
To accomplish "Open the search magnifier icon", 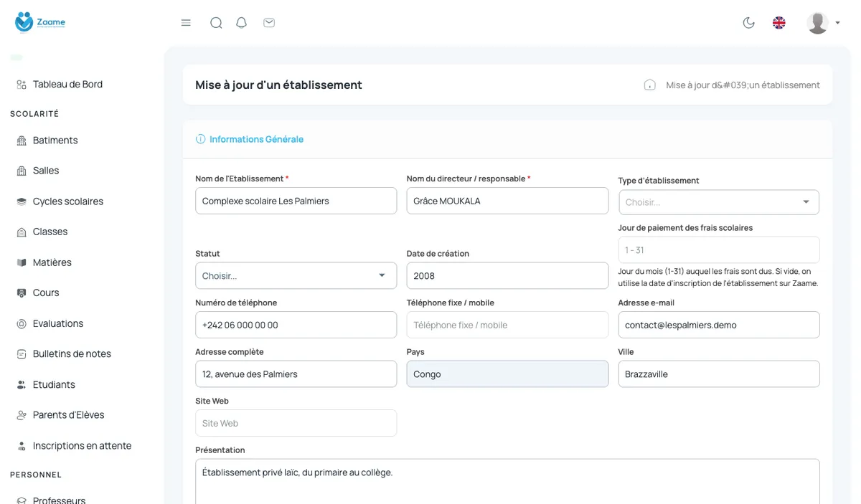I will [x=216, y=23].
